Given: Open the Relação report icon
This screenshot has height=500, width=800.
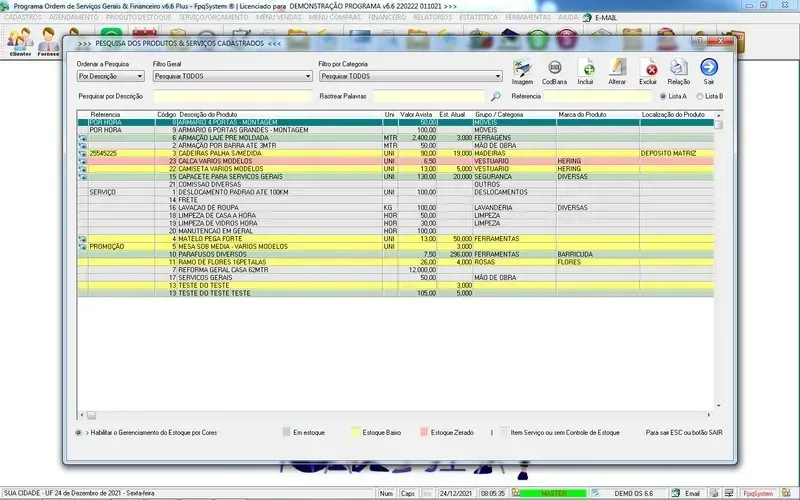Looking at the screenshot, I should click(x=678, y=69).
